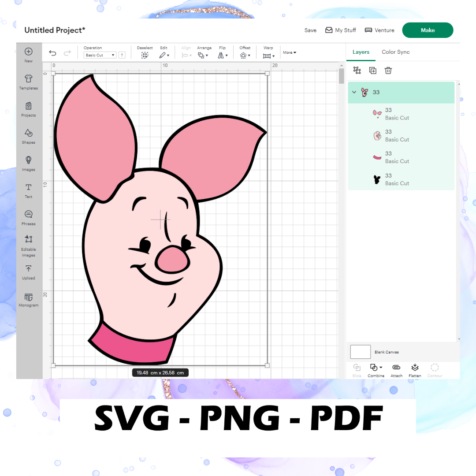
Task: Expand the More toolbar menu
Action: 289,52
